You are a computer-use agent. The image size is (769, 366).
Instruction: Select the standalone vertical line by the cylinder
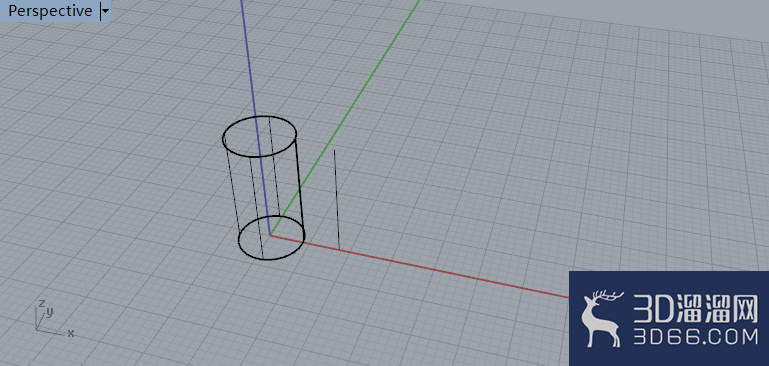coord(336,199)
